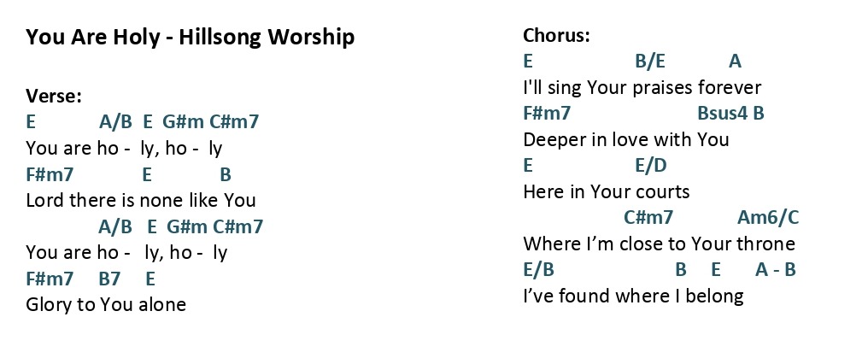
Task: Click lyric Glory to You alone
Action: [106, 304]
